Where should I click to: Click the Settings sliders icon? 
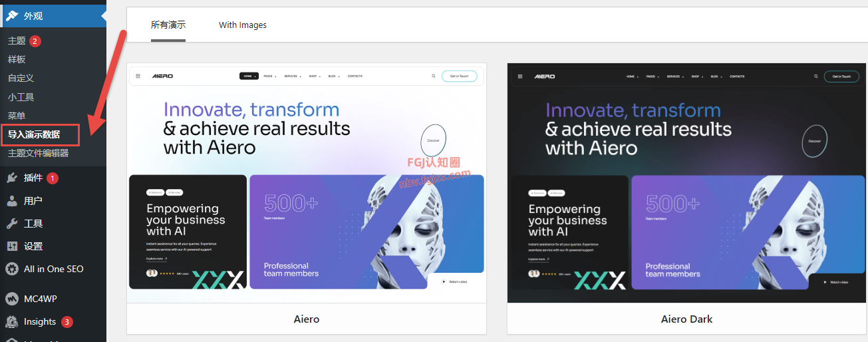[12, 246]
